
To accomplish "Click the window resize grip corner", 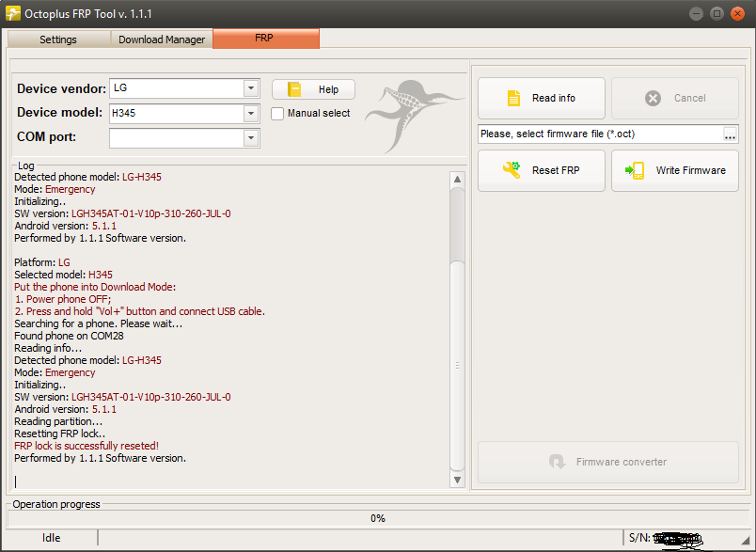I will (746, 541).
